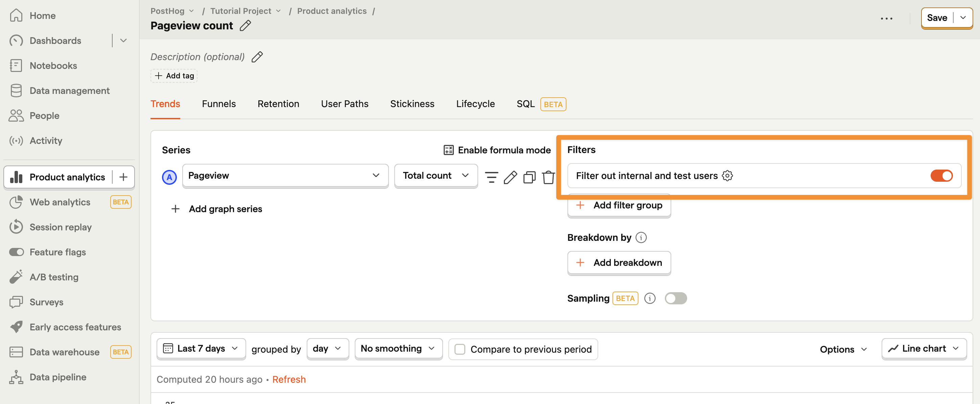Click Add graph series
Screen dimensions: 980x404
pos(217,209)
